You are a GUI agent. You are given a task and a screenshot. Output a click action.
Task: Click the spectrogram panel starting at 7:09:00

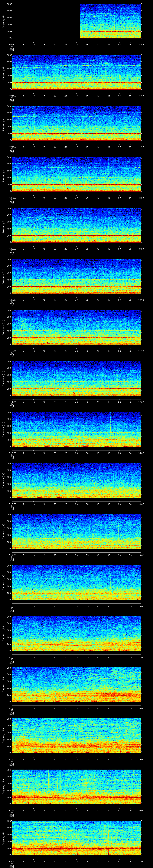point(77,276)
